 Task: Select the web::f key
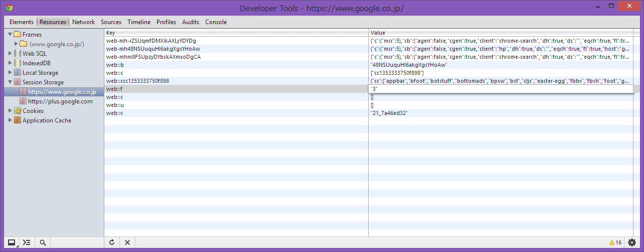point(114,89)
